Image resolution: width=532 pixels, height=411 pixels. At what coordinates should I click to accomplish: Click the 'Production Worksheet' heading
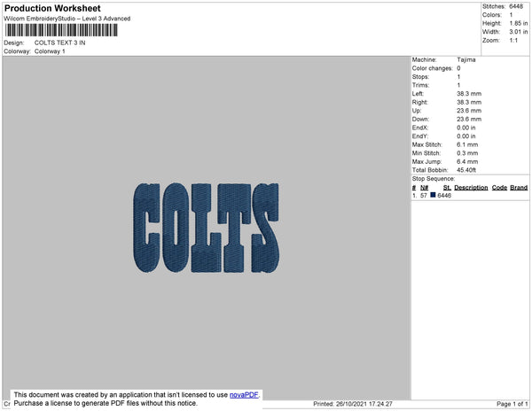(x=52, y=8)
